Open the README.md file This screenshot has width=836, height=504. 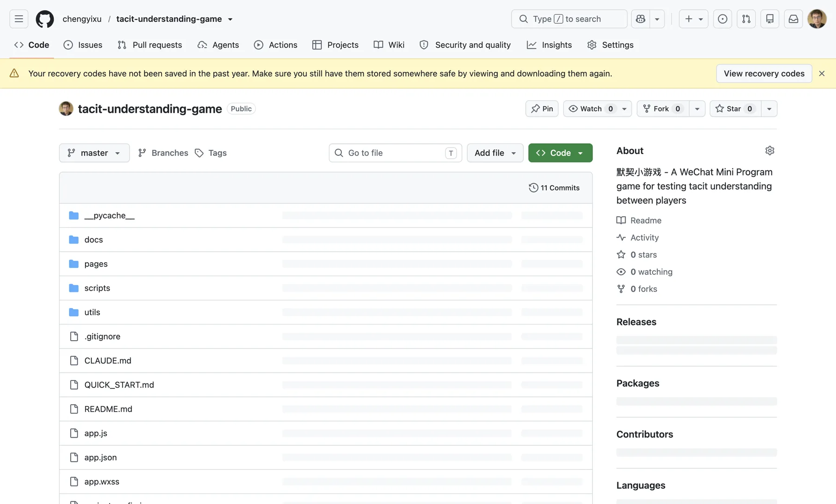(x=108, y=409)
